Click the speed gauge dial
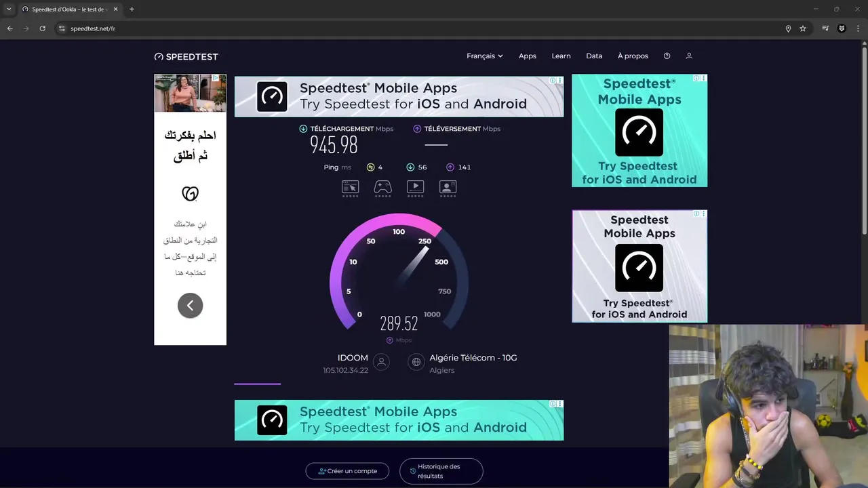This screenshot has width=868, height=488. point(399,272)
